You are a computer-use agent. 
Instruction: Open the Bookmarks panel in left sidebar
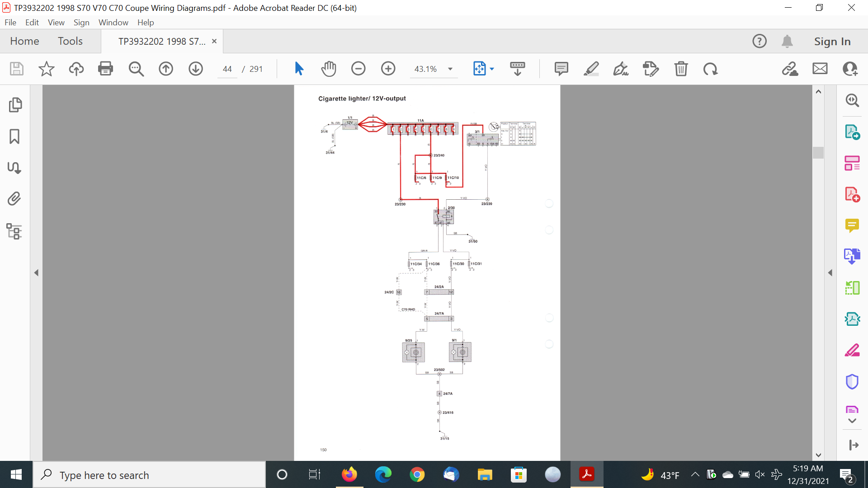(x=14, y=136)
